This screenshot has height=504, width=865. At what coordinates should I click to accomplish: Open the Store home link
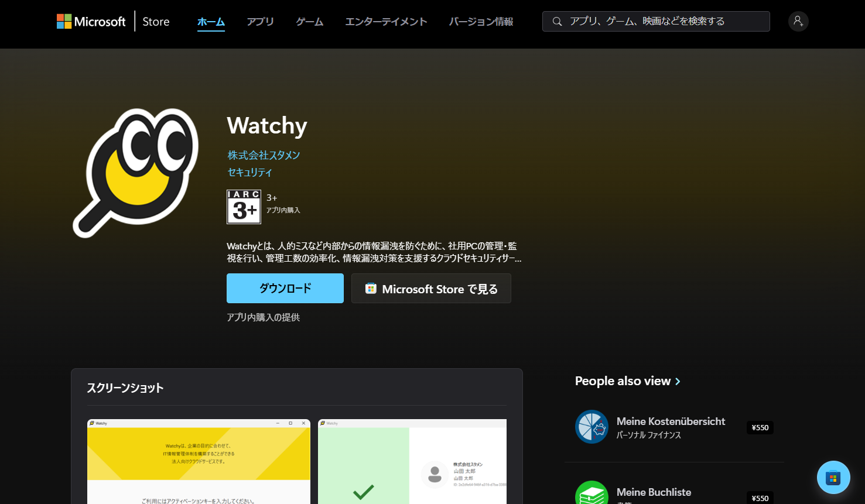pos(156,22)
